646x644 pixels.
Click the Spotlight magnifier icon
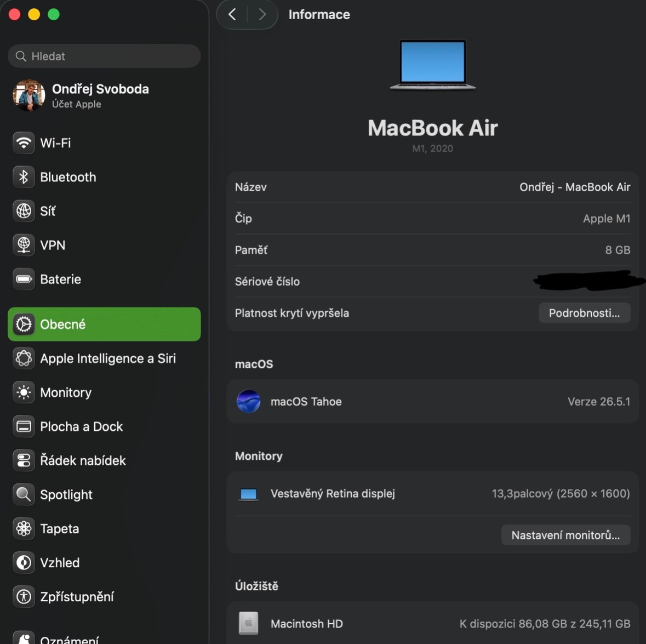pyautogui.click(x=24, y=494)
